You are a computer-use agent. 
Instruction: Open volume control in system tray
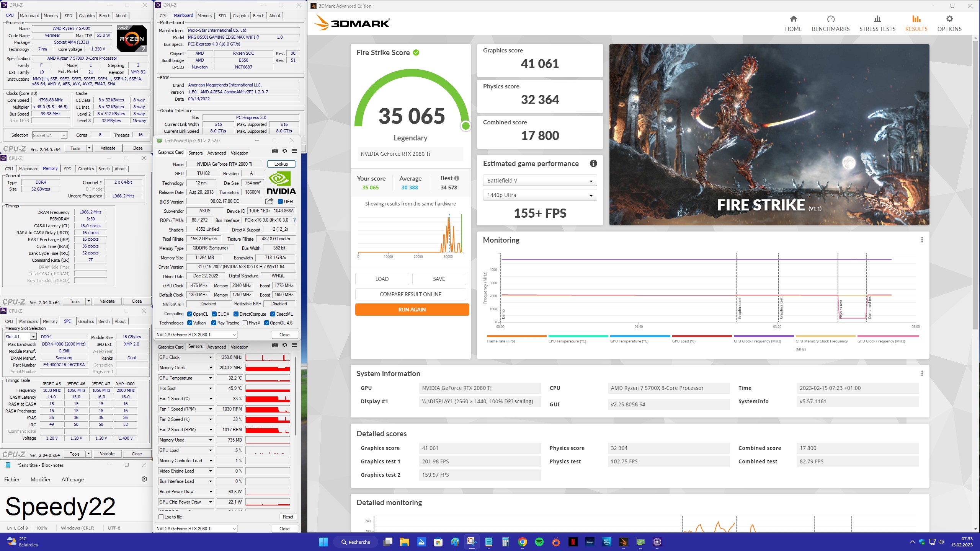click(x=941, y=542)
